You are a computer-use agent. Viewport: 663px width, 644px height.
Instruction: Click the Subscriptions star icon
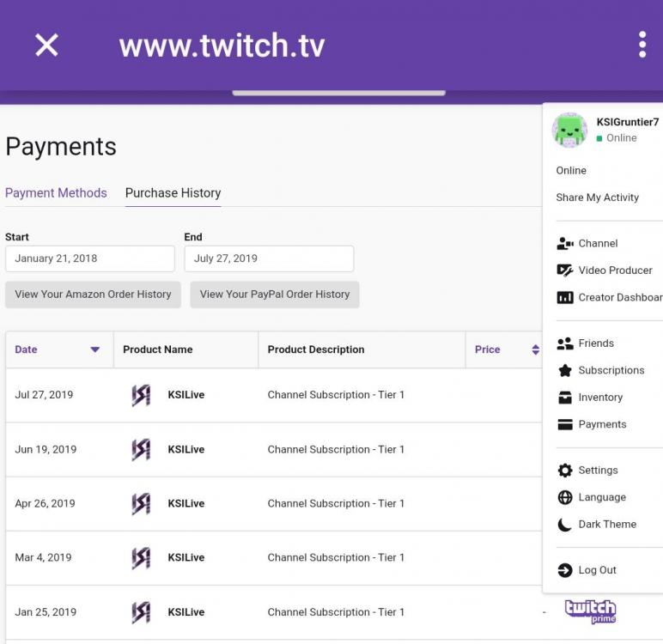[565, 370]
